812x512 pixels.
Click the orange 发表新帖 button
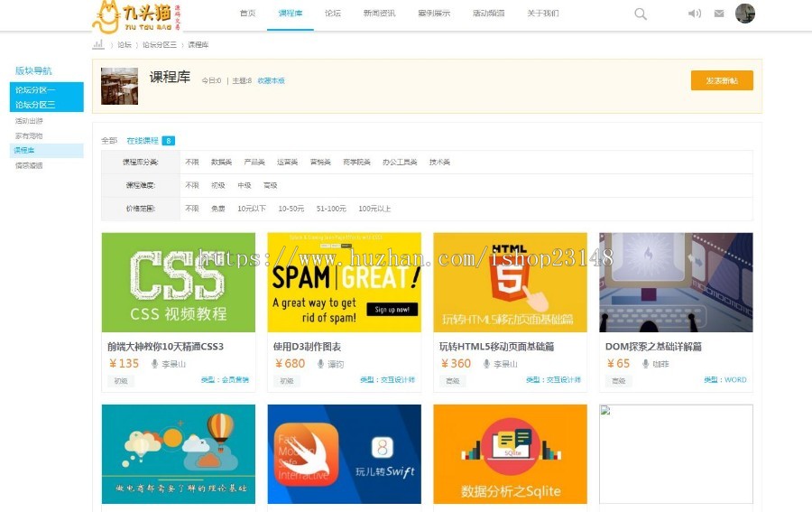click(x=722, y=80)
